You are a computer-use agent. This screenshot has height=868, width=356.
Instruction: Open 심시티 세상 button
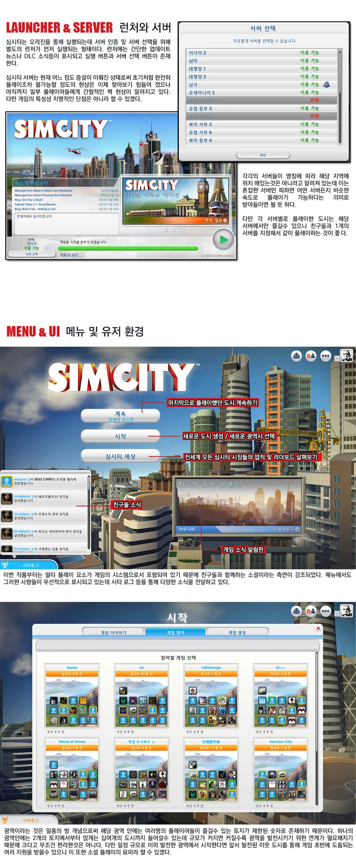click(x=120, y=456)
